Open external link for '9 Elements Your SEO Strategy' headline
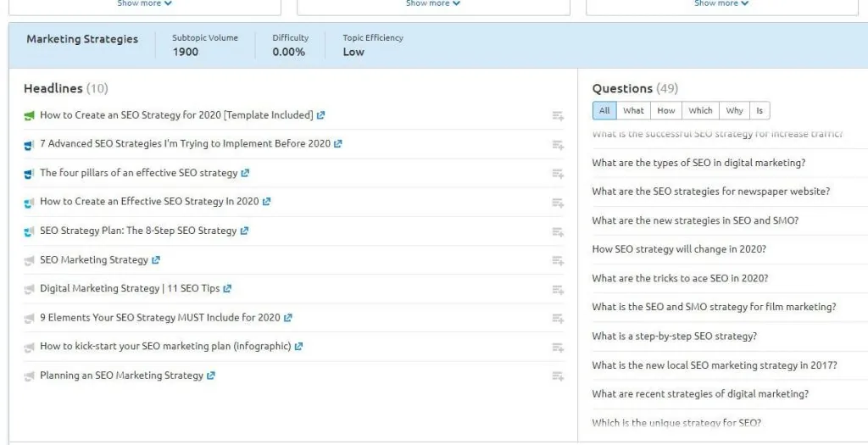Viewport: 868px width, 445px height. [287, 318]
